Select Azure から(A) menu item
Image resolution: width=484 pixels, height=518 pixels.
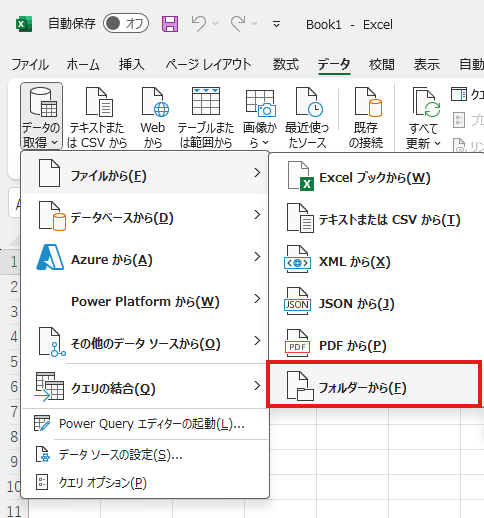click(x=145, y=257)
